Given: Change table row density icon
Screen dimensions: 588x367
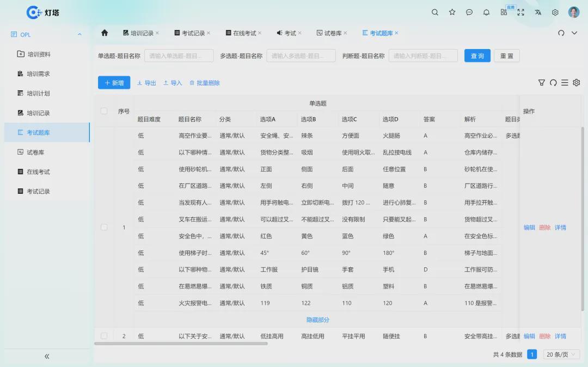Looking at the screenshot, I should pyautogui.click(x=565, y=82).
